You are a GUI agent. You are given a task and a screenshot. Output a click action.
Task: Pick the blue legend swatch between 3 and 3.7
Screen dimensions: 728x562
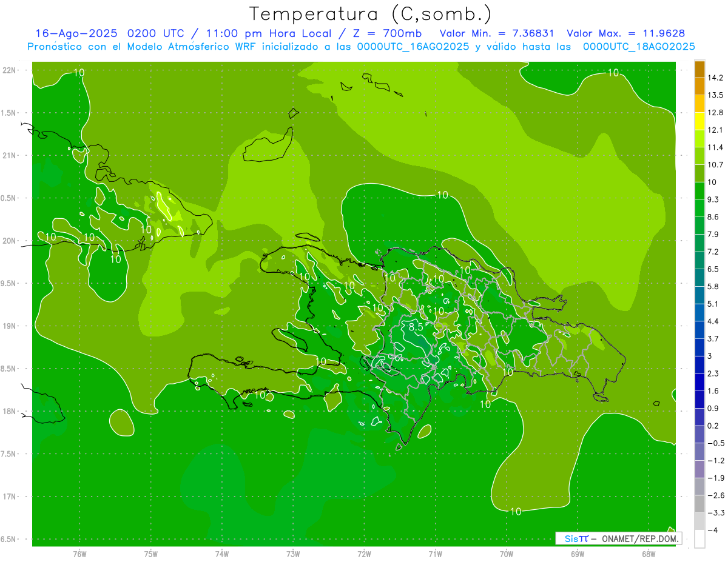click(x=699, y=347)
